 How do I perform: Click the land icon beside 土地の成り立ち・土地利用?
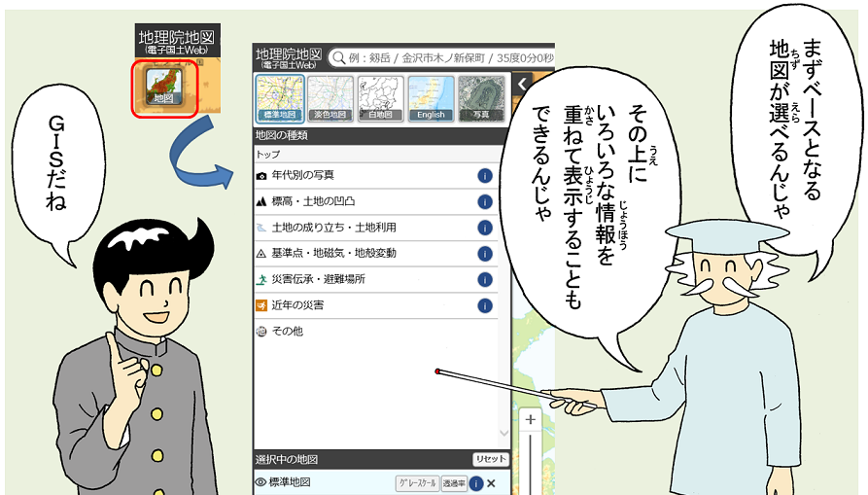(261, 228)
